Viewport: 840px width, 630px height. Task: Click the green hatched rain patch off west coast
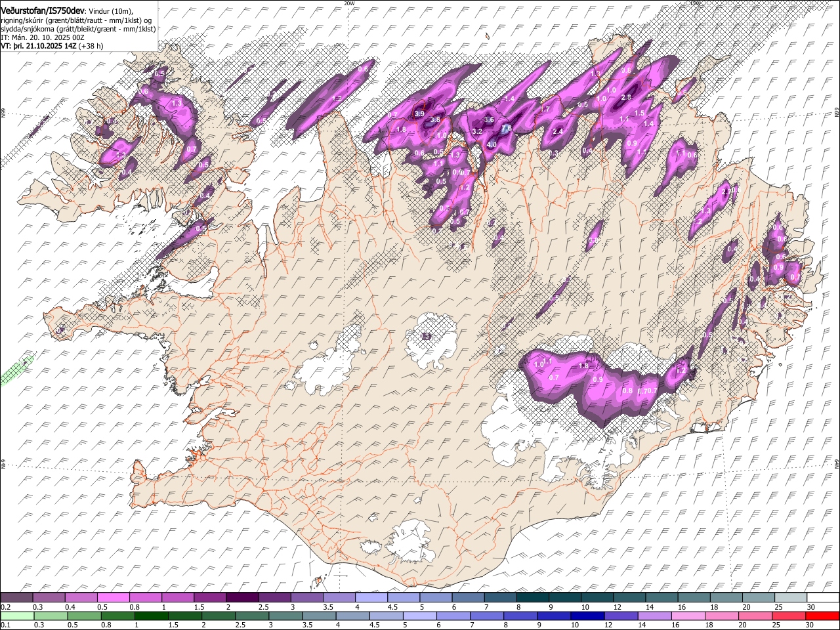coord(16,370)
